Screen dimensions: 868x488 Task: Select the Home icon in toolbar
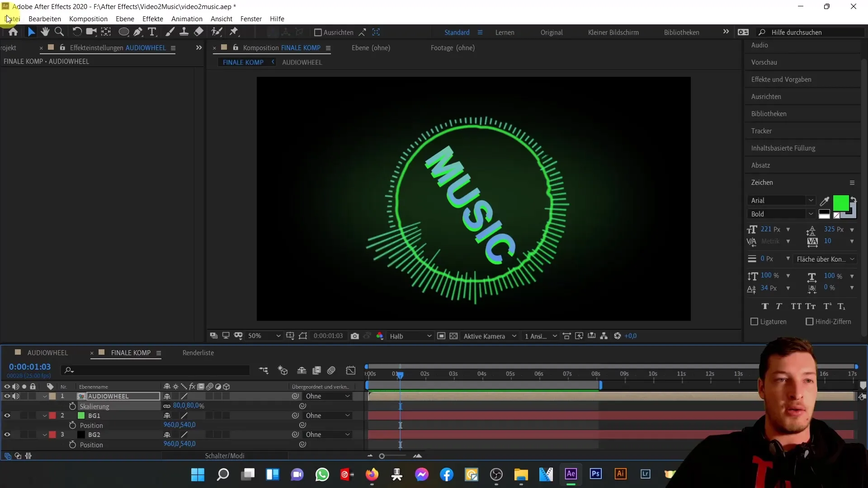[13, 32]
